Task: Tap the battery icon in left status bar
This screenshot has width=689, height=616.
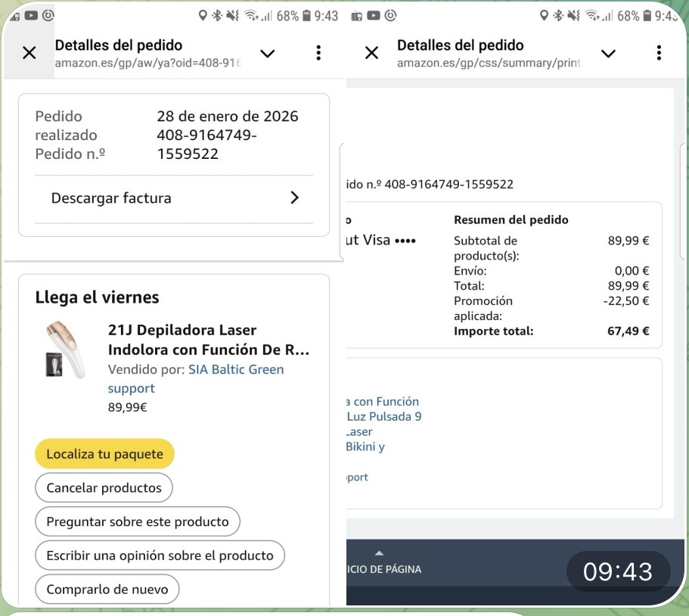Action: pos(306,16)
